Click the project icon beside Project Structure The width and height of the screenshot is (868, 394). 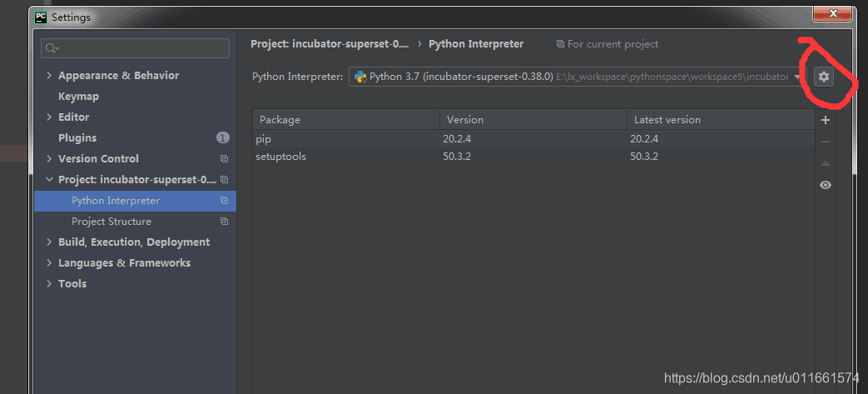(224, 222)
